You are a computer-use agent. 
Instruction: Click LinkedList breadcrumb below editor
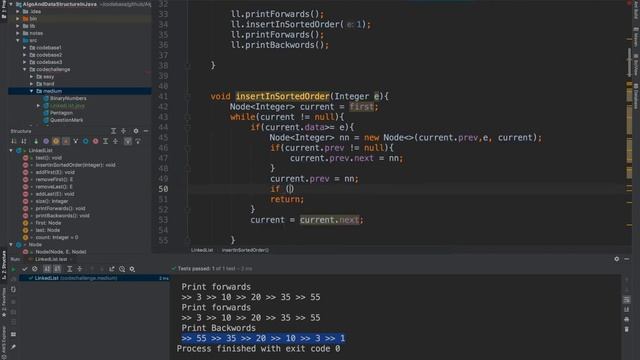coord(202,250)
